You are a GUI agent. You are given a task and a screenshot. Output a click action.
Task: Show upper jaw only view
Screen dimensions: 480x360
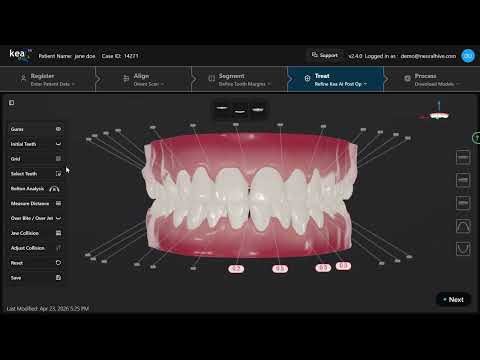point(222,108)
